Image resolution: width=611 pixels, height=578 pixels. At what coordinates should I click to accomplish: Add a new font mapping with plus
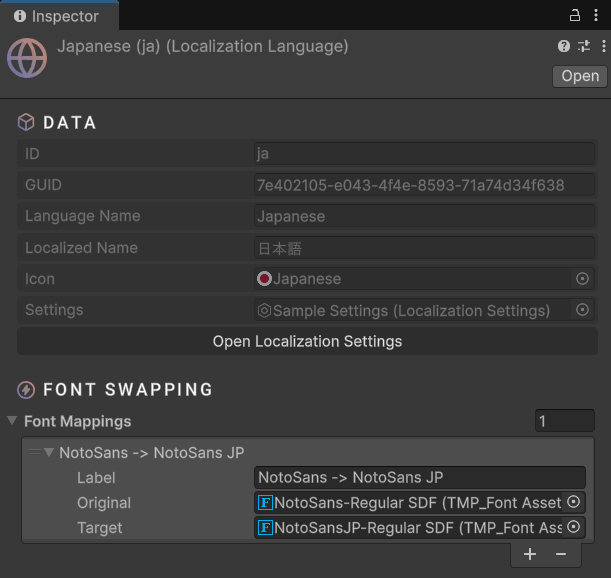[x=530, y=554]
